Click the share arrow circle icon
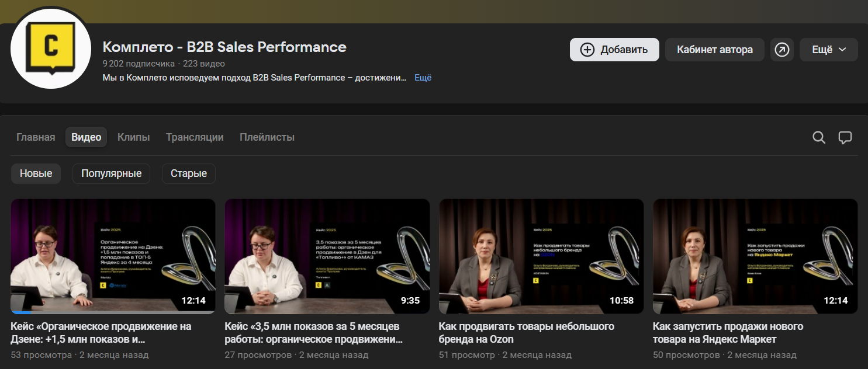This screenshot has height=369, width=868. [x=781, y=50]
